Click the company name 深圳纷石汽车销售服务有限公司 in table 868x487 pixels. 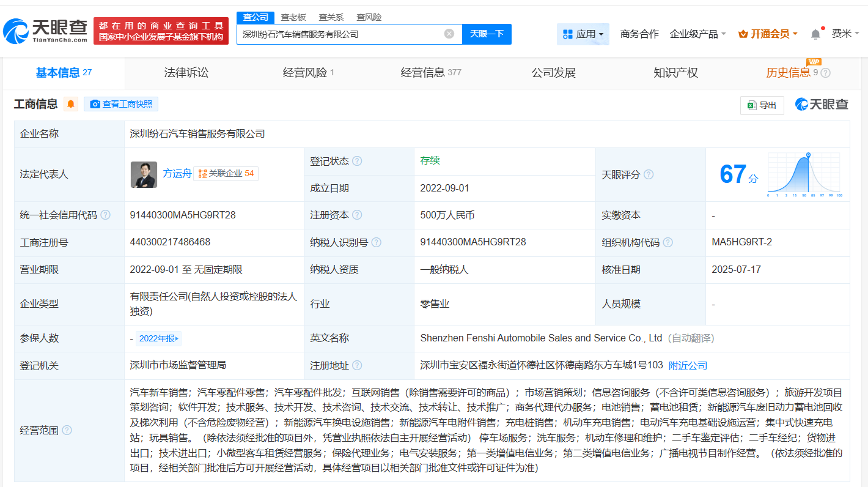tap(197, 133)
